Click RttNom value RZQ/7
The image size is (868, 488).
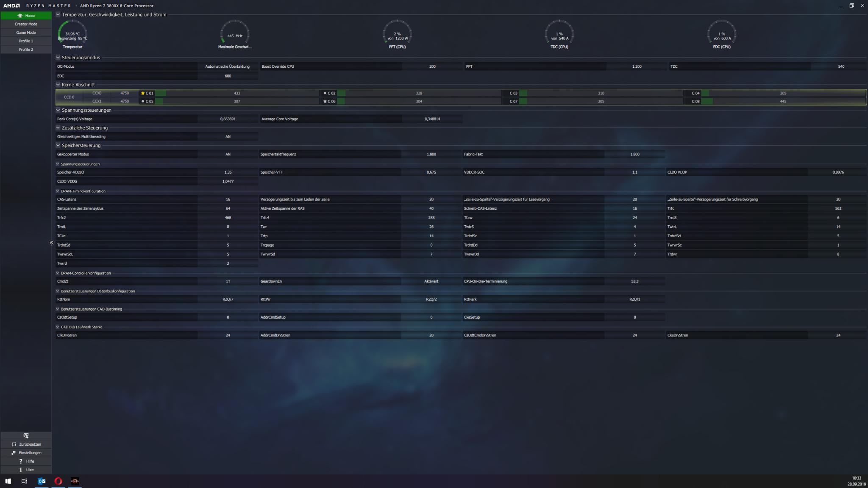[228, 299]
